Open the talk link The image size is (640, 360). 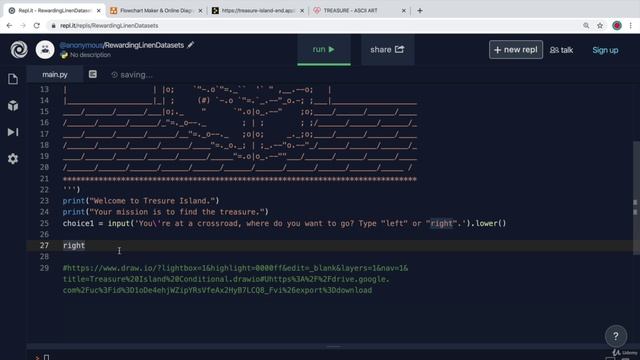(x=561, y=50)
